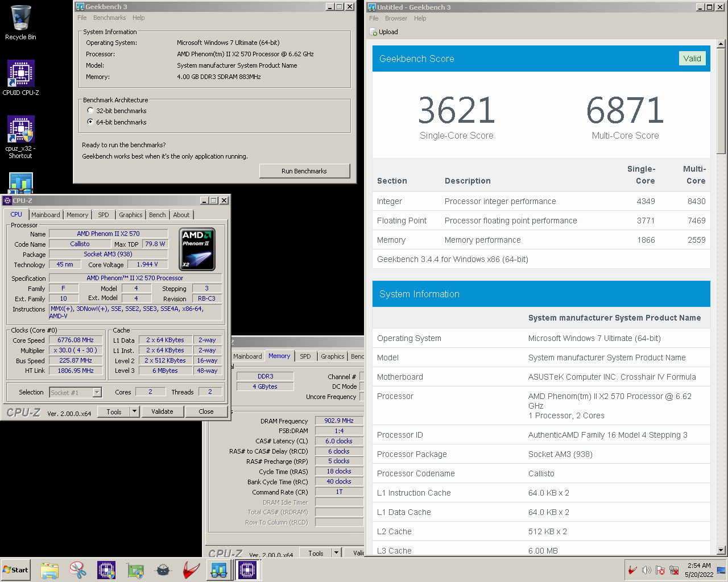Open the Recycle Bin desktop icon
Viewport: 728px width, 582px height.
tap(20, 23)
